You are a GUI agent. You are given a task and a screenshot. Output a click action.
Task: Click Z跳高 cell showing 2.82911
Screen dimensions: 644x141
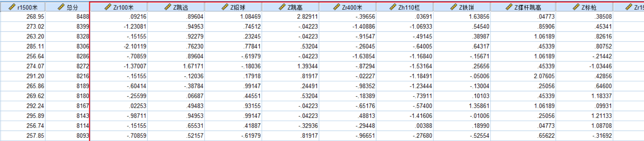pyautogui.click(x=291, y=17)
